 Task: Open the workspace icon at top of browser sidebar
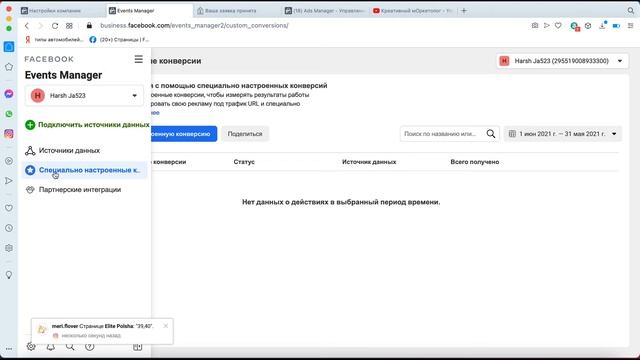coord(9,47)
